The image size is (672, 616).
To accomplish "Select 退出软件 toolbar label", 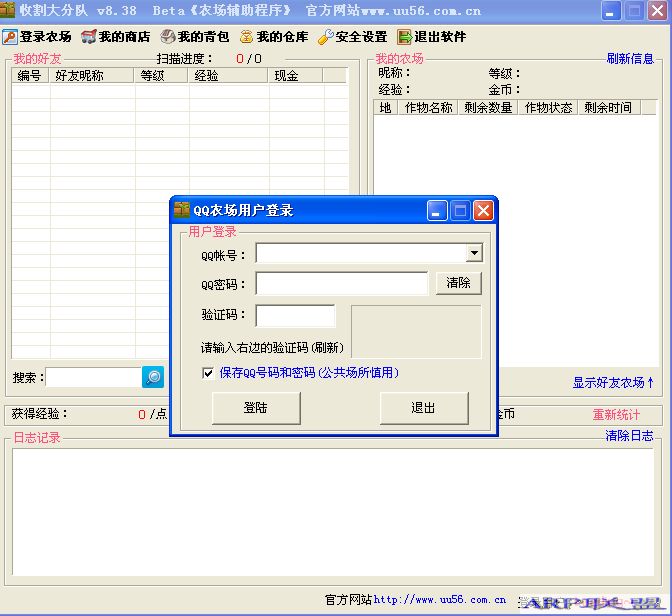I will point(440,37).
